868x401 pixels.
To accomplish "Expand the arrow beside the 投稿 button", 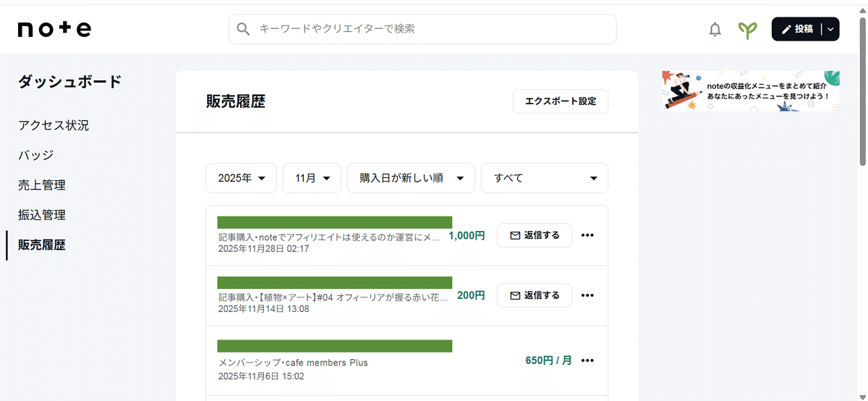I will (830, 29).
